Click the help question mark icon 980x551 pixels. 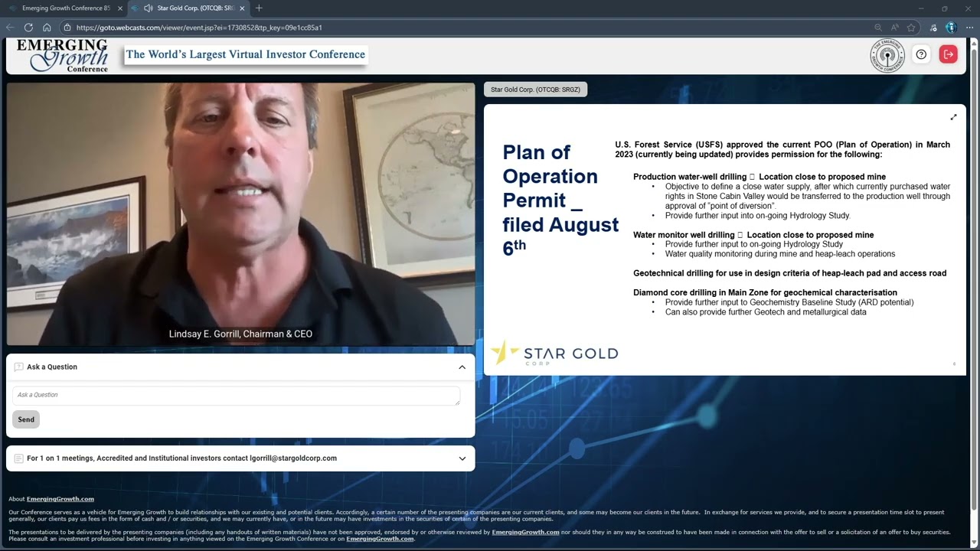coord(921,54)
